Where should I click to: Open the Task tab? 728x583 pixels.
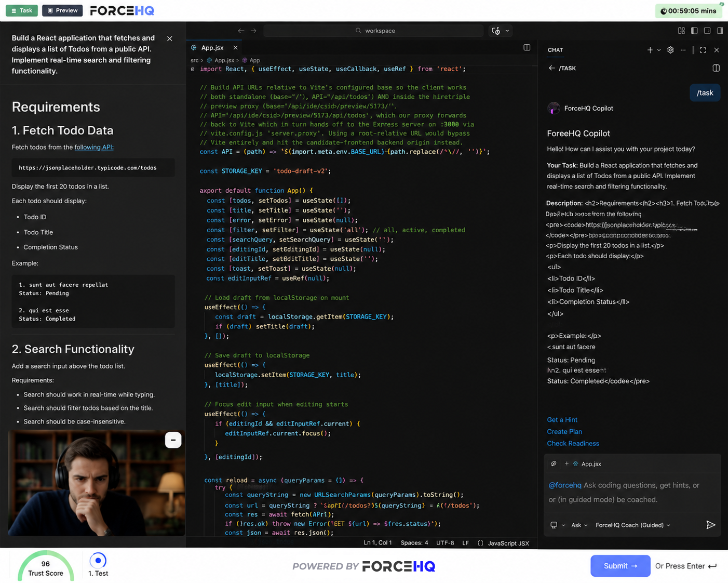pyautogui.click(x=22, y=10)
